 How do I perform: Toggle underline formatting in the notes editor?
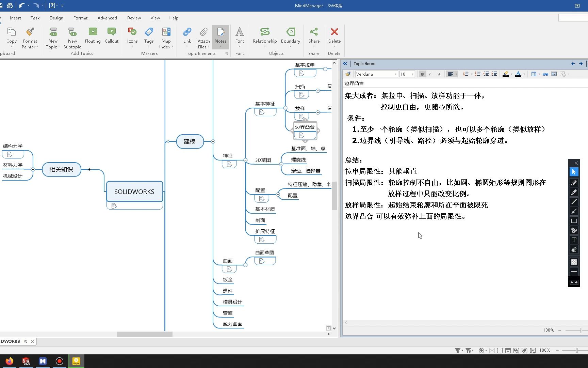[439, 74]
